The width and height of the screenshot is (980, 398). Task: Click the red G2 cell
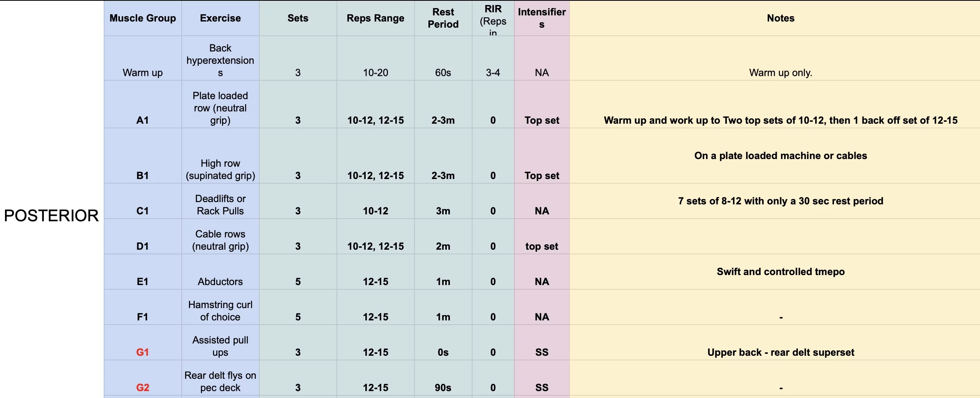143,388
